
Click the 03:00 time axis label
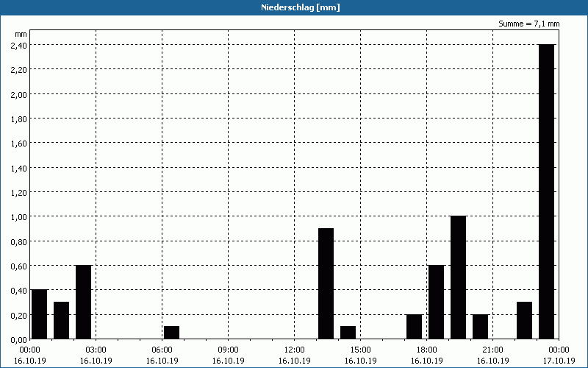point(96,350)
